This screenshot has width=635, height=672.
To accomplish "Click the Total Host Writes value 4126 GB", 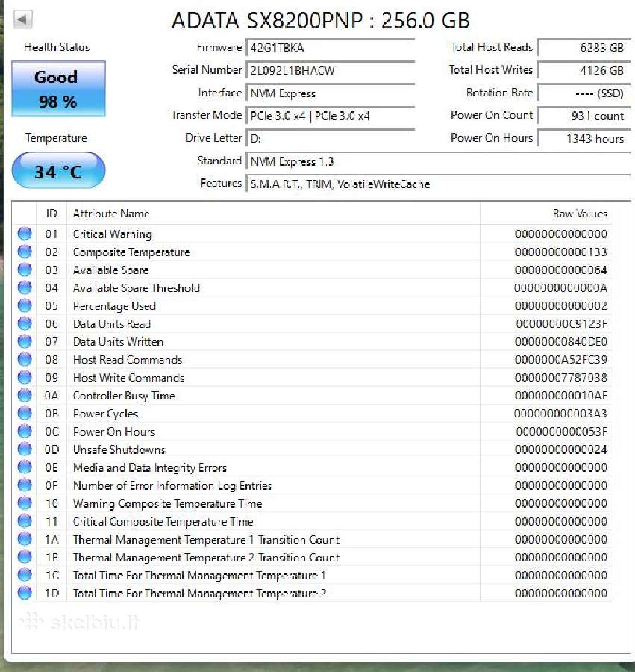I will click(x=584, y=70).
